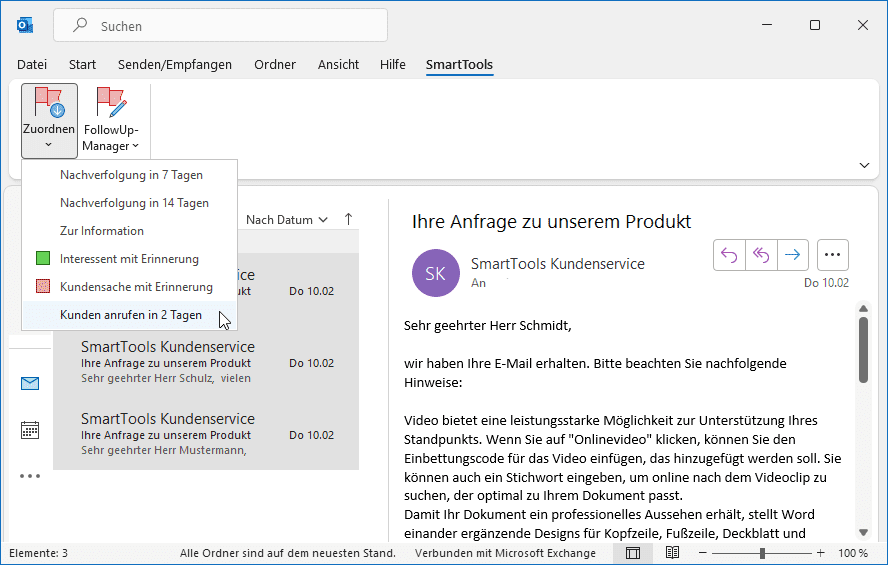Choose Interessant mit Erinnerung menu entry
The width and height of the screenshot is (888, 565).
point(128,259)
